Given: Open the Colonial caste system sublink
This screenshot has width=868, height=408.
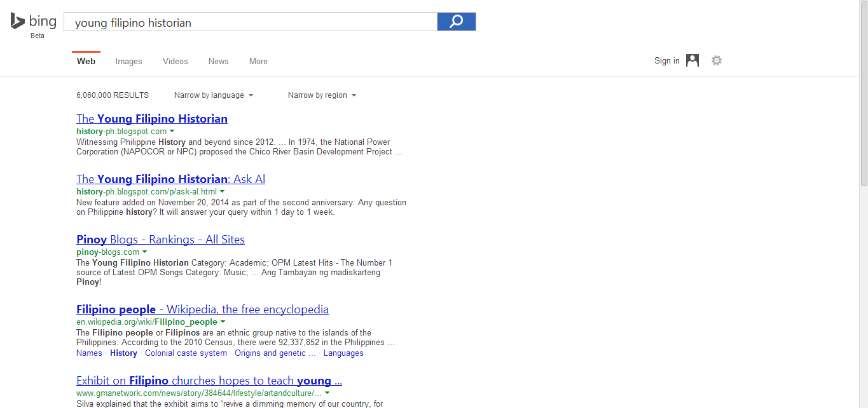Looking at the screenshot, I should coord(186,353).
